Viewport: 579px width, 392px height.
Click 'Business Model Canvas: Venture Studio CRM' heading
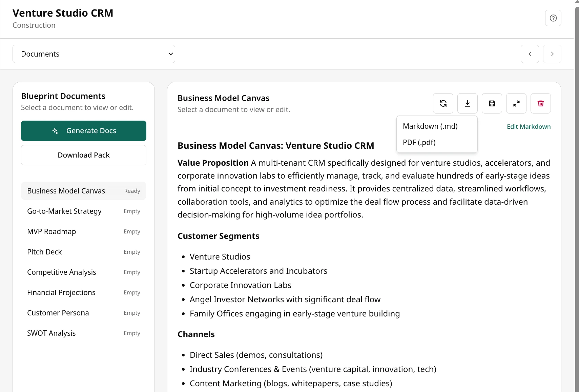coord(276,146)
